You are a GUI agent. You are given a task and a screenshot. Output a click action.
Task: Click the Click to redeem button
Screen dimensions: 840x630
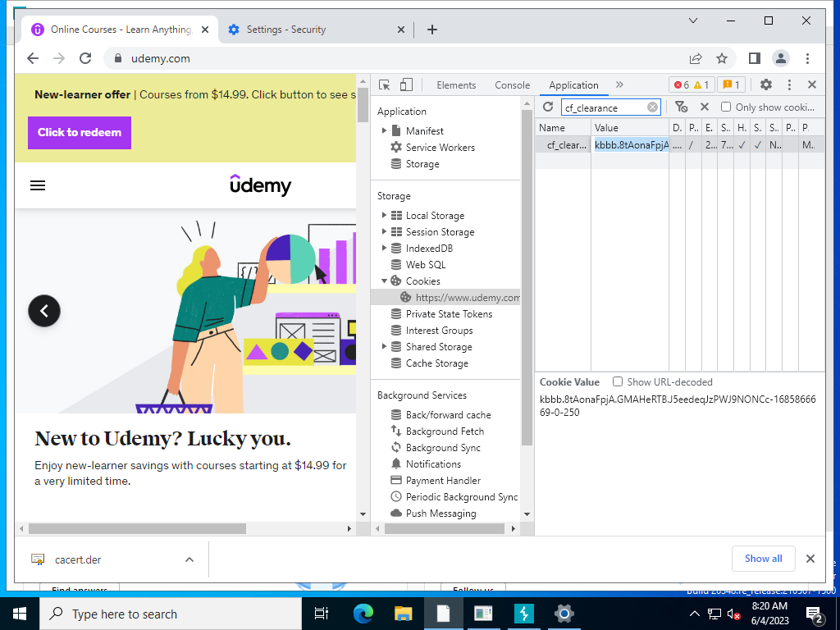click(x=80, y=133)
